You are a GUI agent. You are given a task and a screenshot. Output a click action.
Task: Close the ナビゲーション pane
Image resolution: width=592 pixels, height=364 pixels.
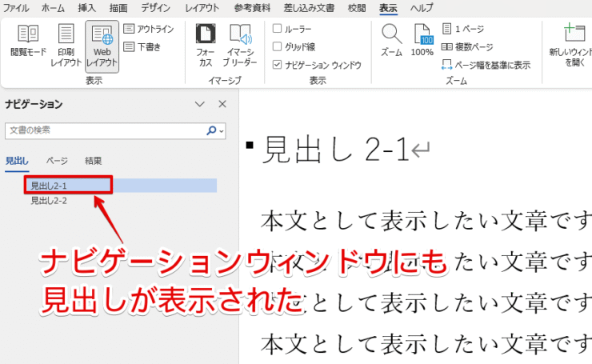pyautogui.click(x=222, y=104)
